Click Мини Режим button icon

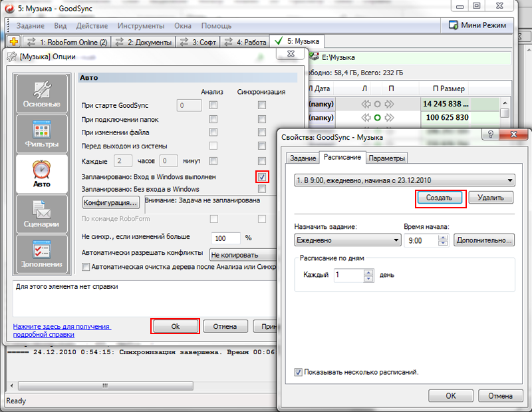[x=454, y=25]
